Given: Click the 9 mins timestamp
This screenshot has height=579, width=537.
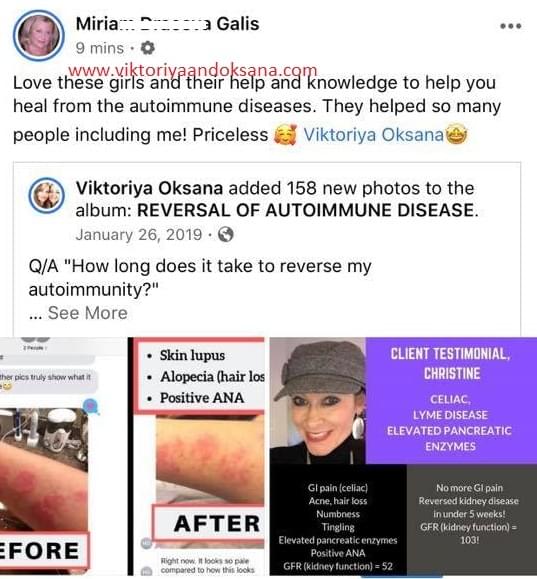Looking at the screenshot, I should [100, 48].
